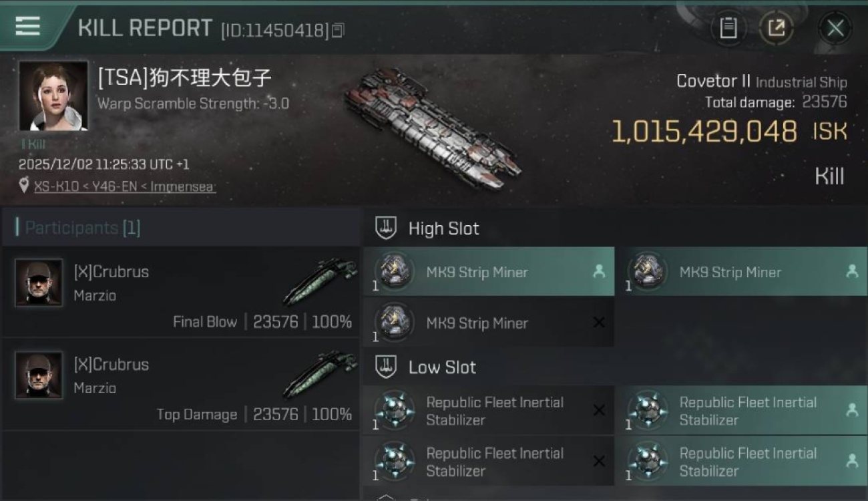Open victim pilot portrait

click(53, 96)
